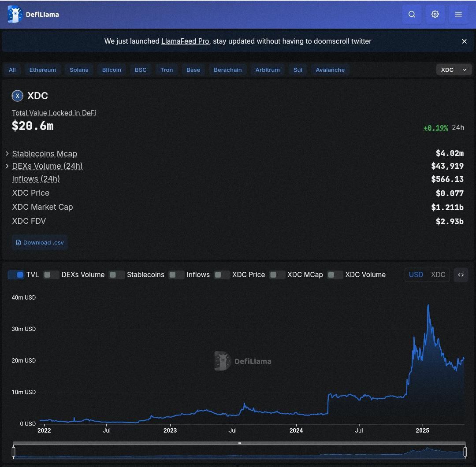Click the $566.13 inflows value

447,179
